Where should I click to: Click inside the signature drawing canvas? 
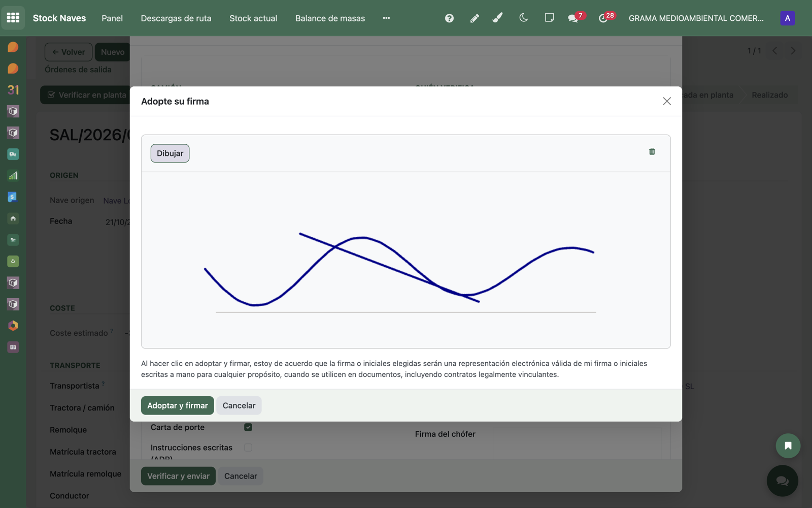tap(405, 260)
